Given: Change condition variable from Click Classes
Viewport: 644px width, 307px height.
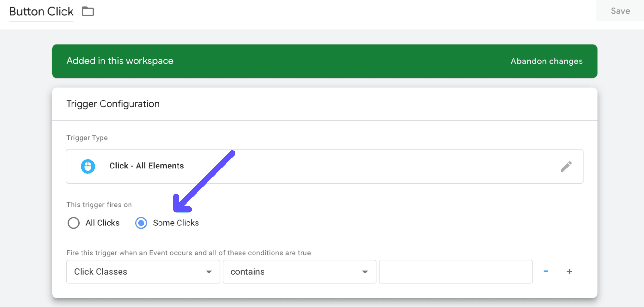Looking at the screenshot, I should [x=143, y=272].
